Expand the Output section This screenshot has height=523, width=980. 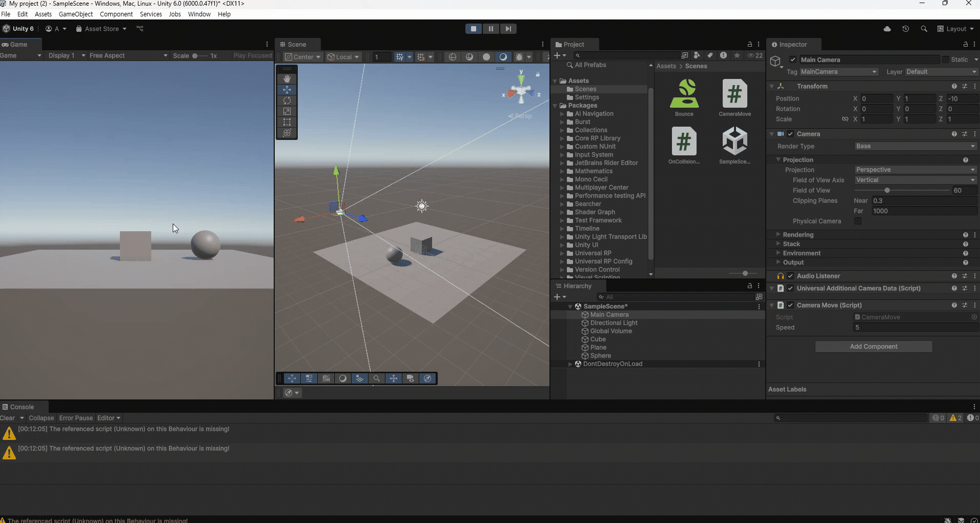tap(779, 262)
